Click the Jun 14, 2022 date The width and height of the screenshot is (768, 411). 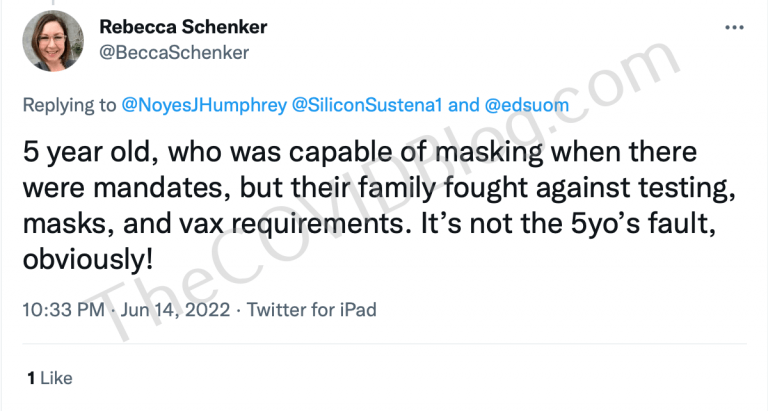[175, 310]
